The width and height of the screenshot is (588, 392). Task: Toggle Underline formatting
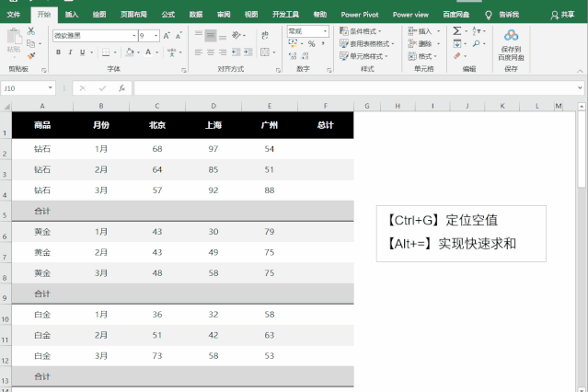click(x=82, y=52)
